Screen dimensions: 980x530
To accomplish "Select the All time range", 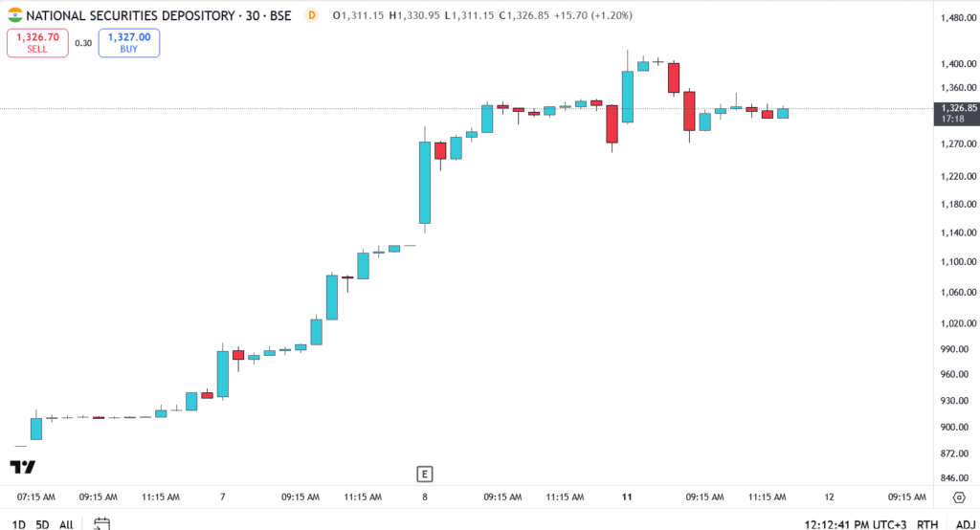I will (66, 524).
